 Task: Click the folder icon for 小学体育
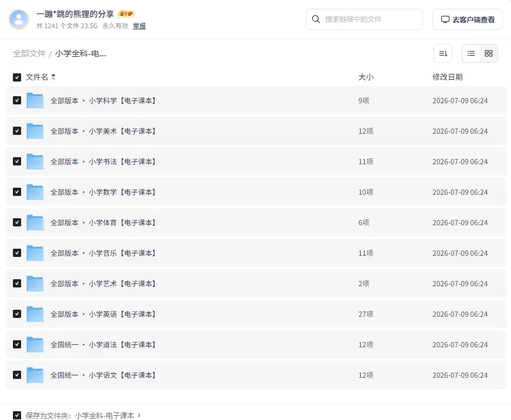35,222
